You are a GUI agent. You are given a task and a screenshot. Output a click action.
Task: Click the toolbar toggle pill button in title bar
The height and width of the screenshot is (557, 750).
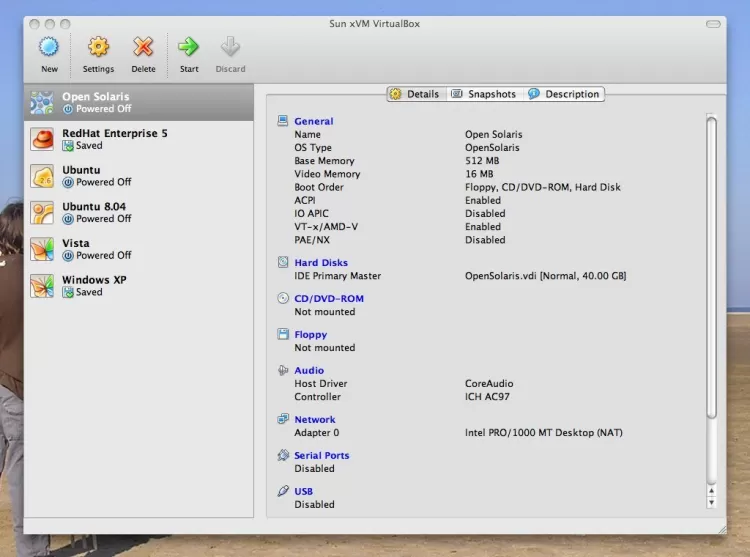pyautogui.click(x=715, y=23)
